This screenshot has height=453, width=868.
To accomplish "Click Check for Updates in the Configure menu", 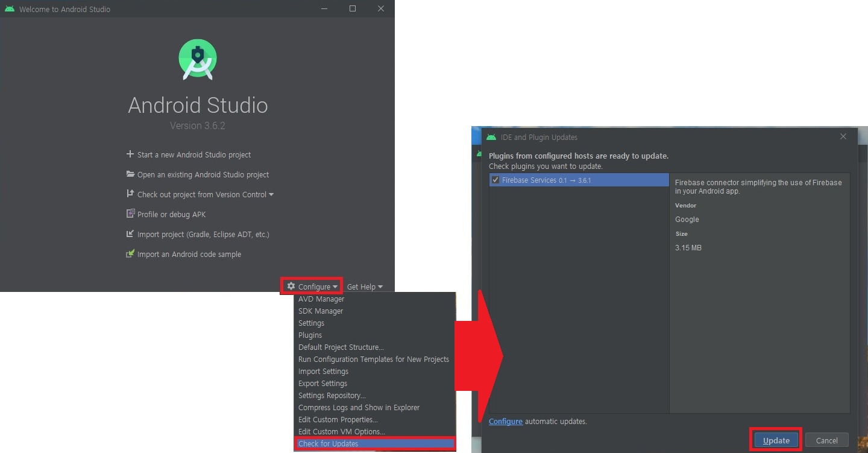I will pyautogui.click(x=375, y=444).
